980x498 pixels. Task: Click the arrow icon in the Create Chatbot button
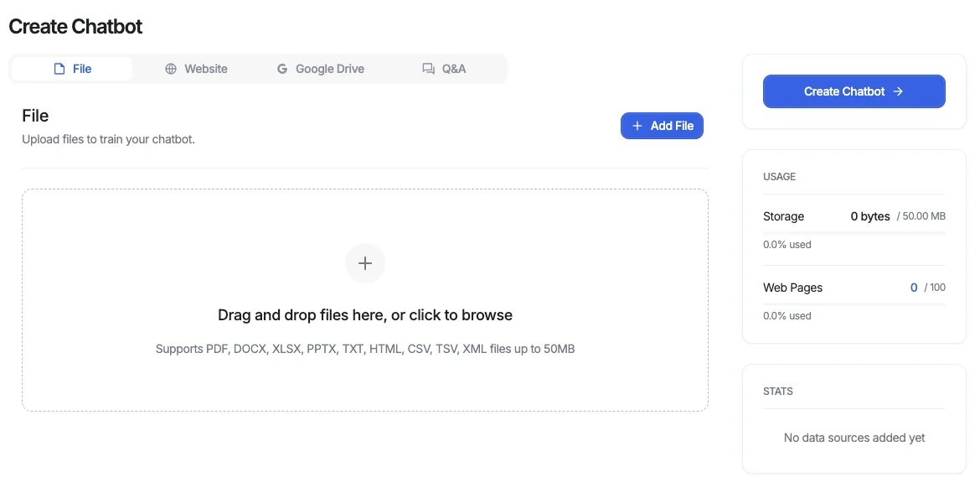point(898,91)
